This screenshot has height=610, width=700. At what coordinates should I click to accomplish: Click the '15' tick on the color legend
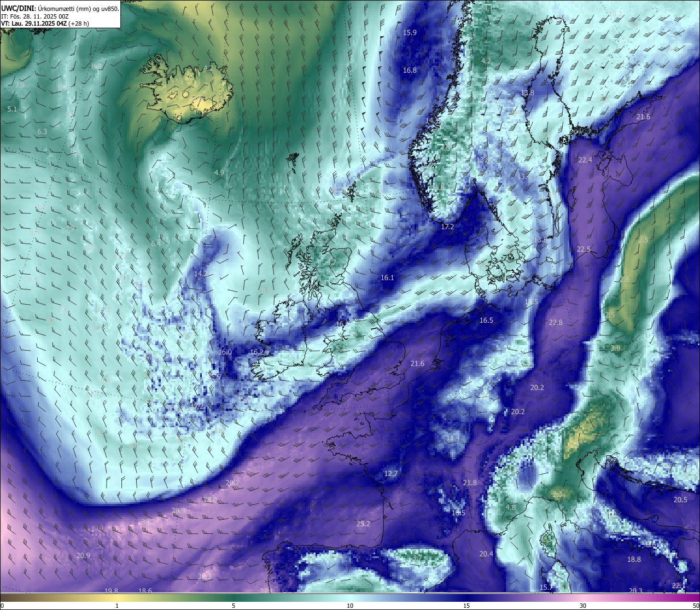466,606
